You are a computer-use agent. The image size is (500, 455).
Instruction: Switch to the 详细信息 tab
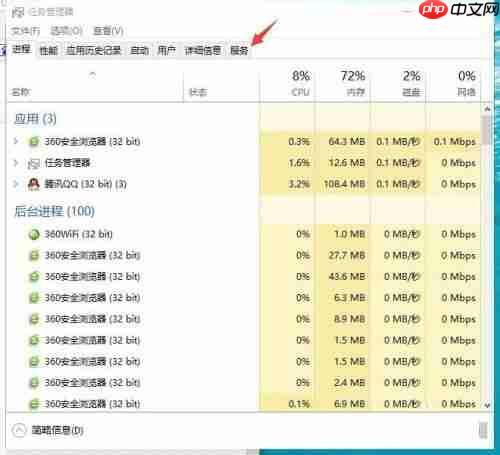[x=203, y=50]
